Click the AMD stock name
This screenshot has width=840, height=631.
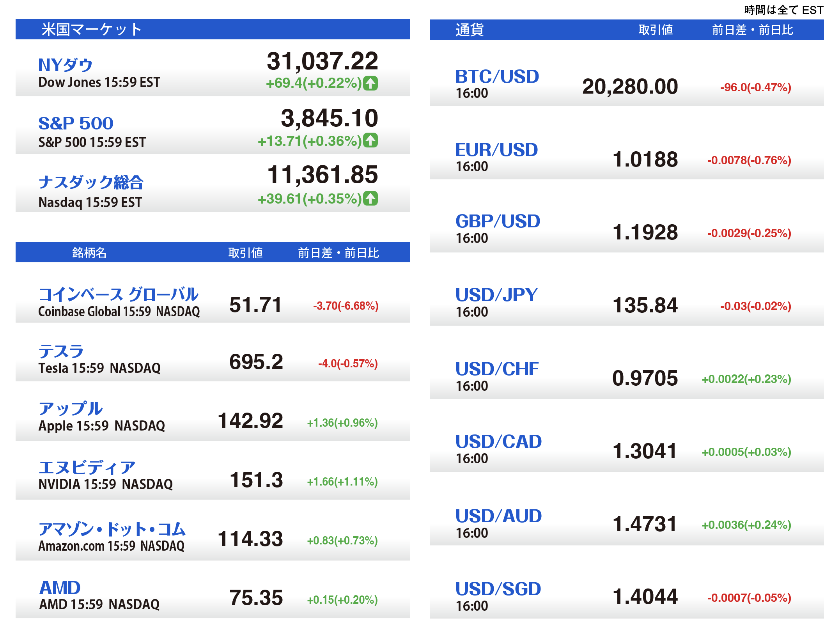coord(60,587)
